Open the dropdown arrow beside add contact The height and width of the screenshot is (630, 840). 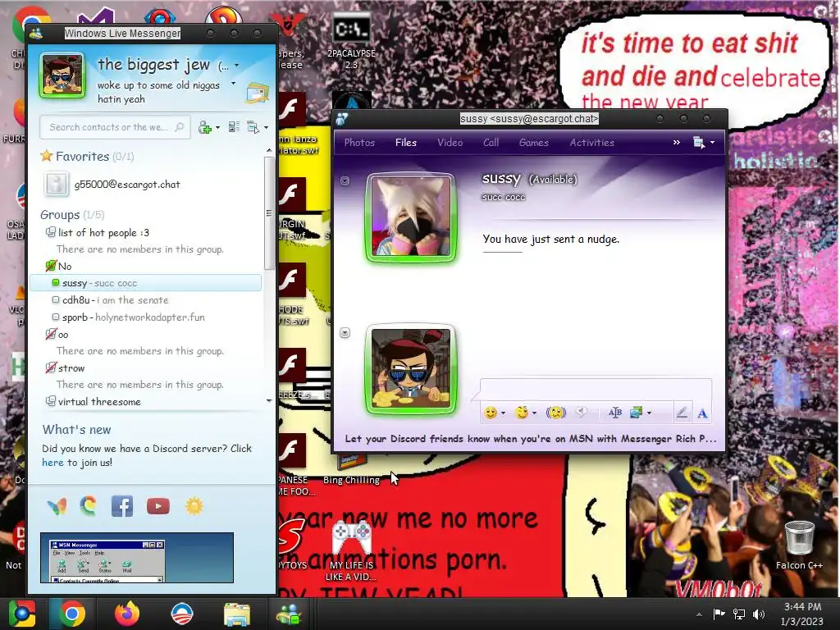pyautogui.click(x=217, y=128)
